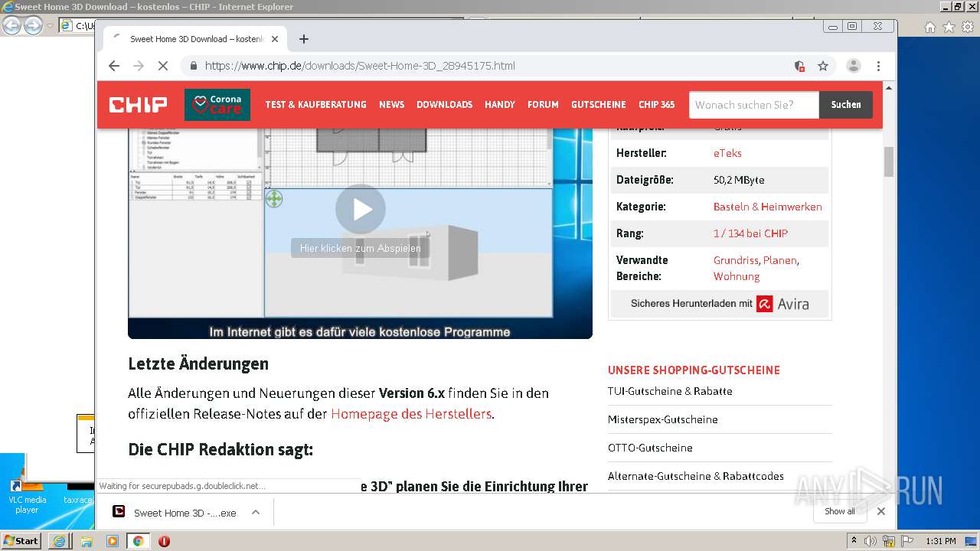Click the Suchen button
The height and width of the screenshot is (551, 980).
click(846, 105)
